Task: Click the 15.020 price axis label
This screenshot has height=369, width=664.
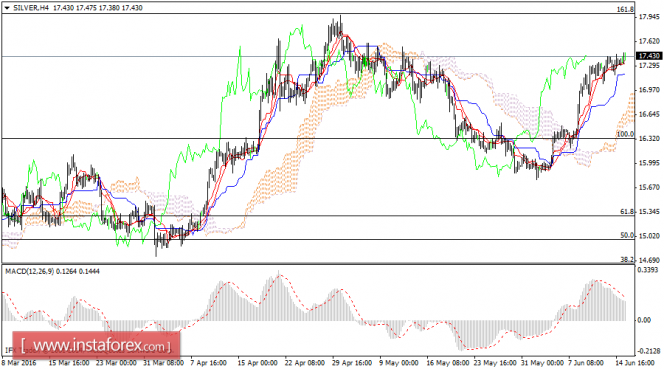Action: (x=649, y=236)
